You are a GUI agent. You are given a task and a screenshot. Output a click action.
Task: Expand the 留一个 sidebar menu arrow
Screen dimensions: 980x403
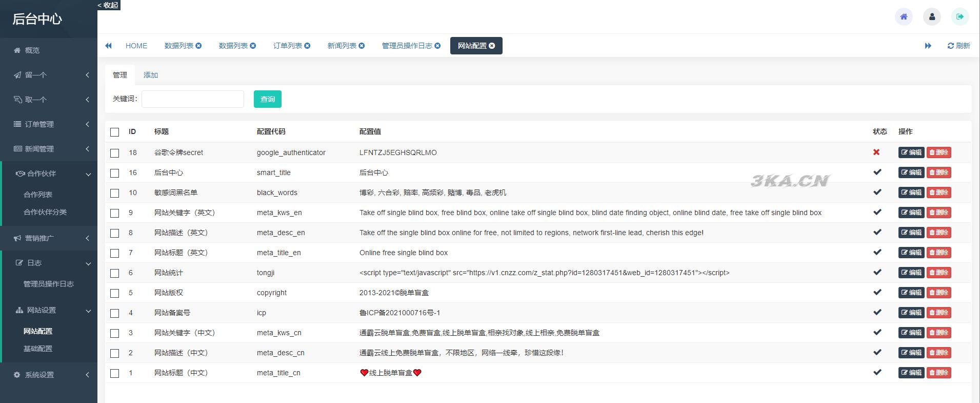coord(87,75)
